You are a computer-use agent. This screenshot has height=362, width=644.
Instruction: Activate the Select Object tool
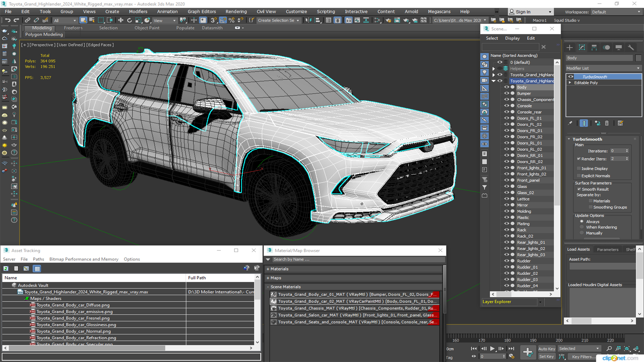point(83,20)
